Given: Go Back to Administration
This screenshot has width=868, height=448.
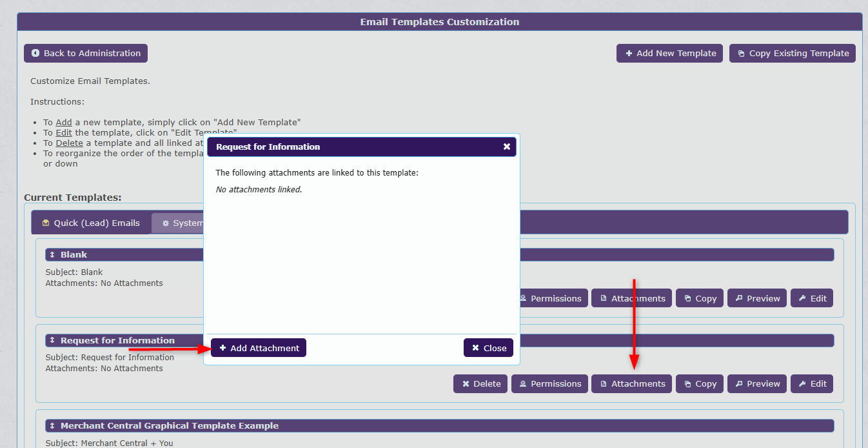Looking at the screenshot, I should (x=86, y=53).
